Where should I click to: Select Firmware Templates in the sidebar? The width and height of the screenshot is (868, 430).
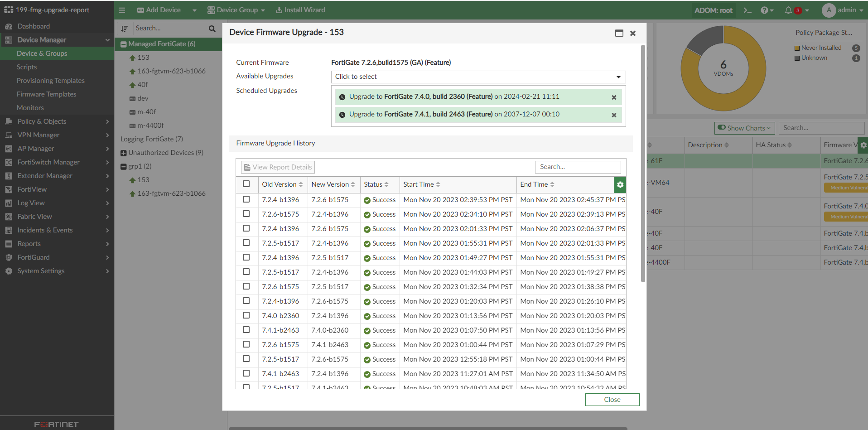[x=47, y=94]
